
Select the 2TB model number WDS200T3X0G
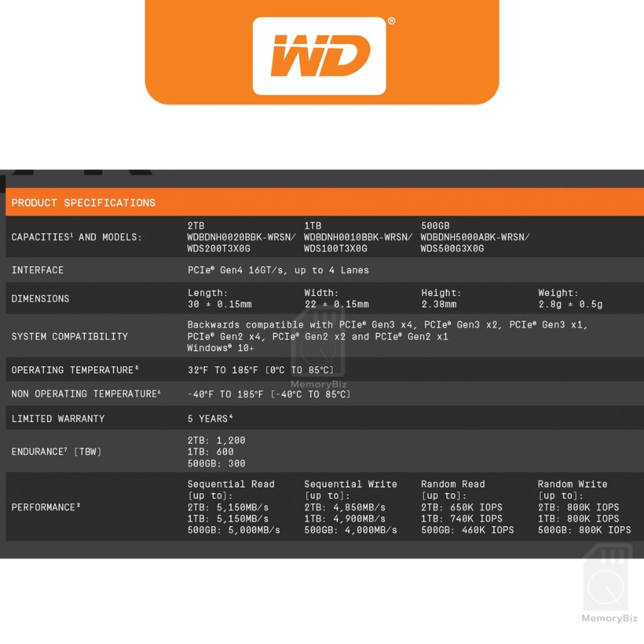[219, 248]
